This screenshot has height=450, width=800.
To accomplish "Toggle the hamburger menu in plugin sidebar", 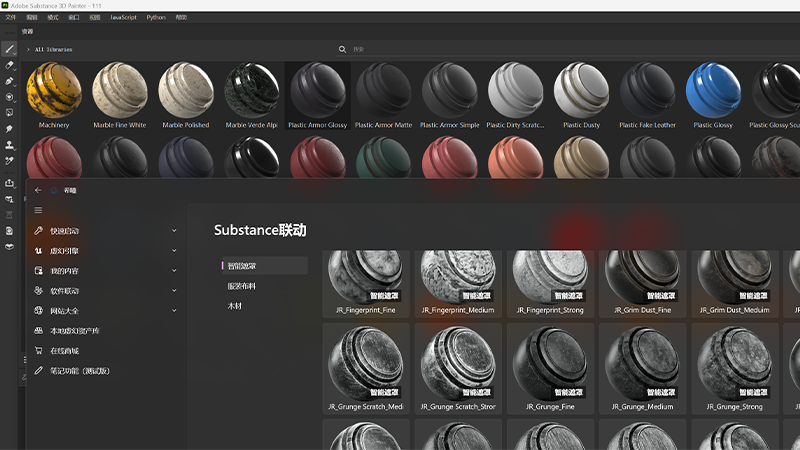I will 38,210.
